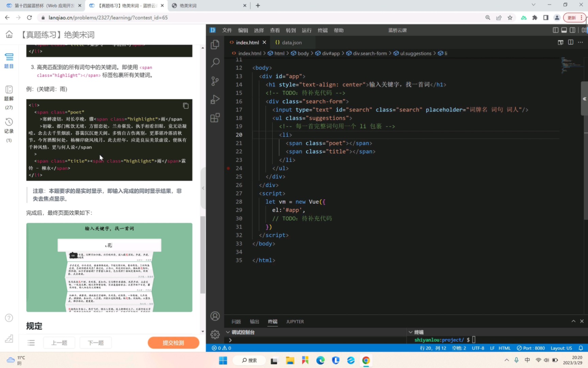Screen dimensions: 588x368
Task: Expand the collapsed right side panel arrow
Action: click(x=584, y=99)
